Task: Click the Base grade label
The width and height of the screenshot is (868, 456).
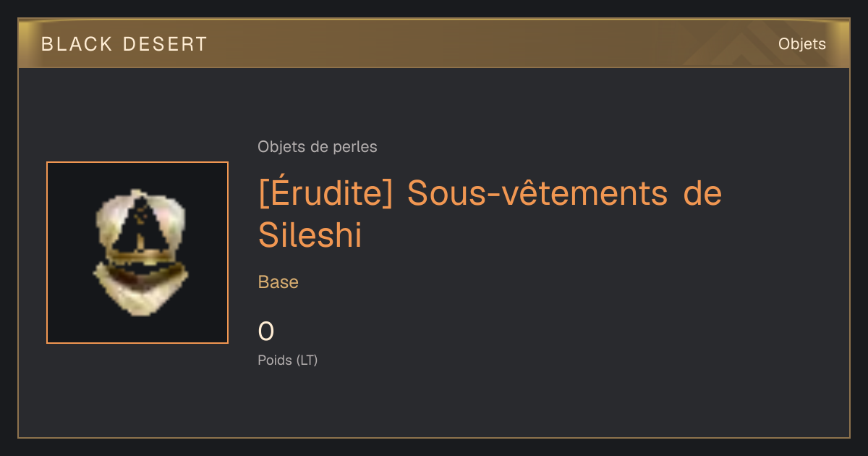Action: pos(278,282)
